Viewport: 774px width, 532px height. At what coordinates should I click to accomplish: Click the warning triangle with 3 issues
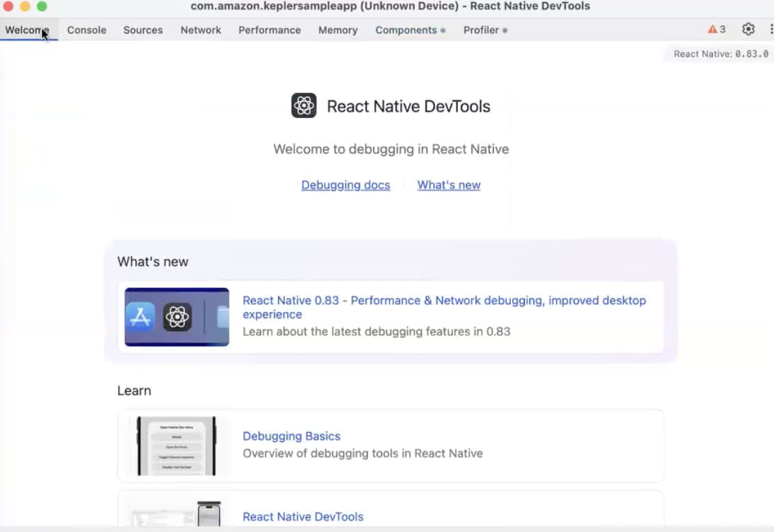point(717,30)
